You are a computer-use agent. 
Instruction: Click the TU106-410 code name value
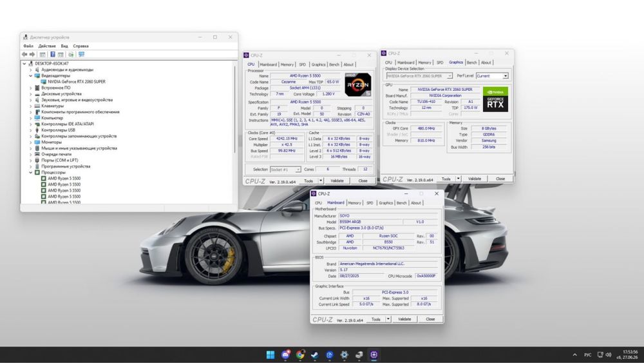coord(426,101)
